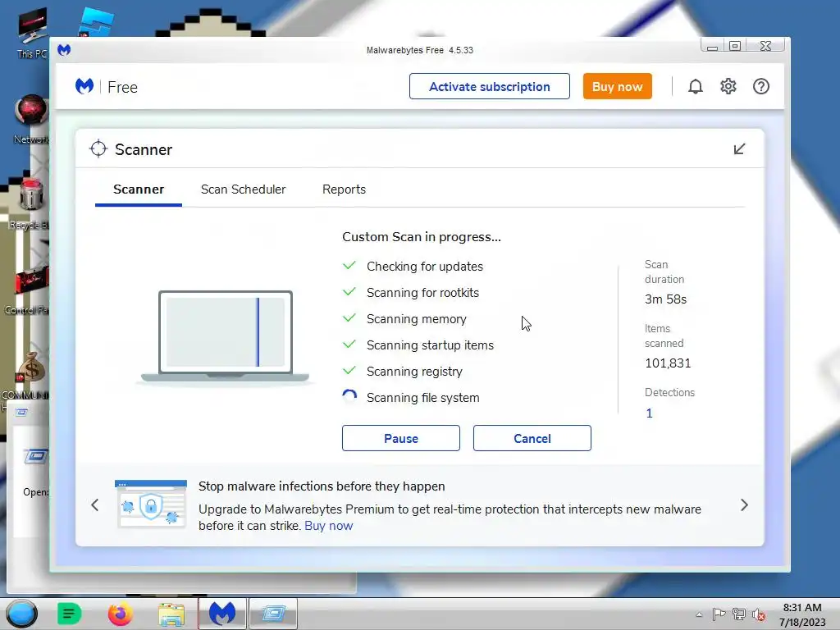Click Activate subscription button
The width and height of the screenshot is (840, 630).
[490, 86]
